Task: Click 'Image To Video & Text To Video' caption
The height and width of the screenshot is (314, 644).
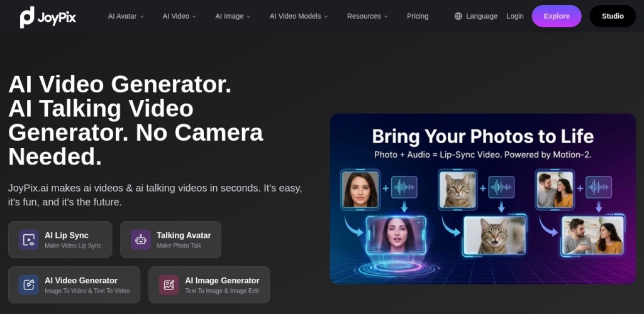Action: [x=87, y=291]
